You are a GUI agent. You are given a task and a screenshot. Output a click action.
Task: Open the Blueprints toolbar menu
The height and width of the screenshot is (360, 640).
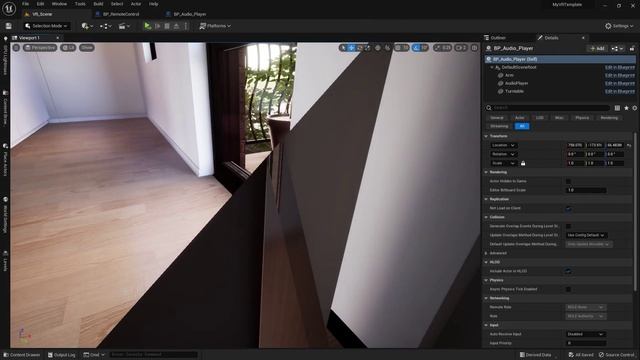[105, 26]
